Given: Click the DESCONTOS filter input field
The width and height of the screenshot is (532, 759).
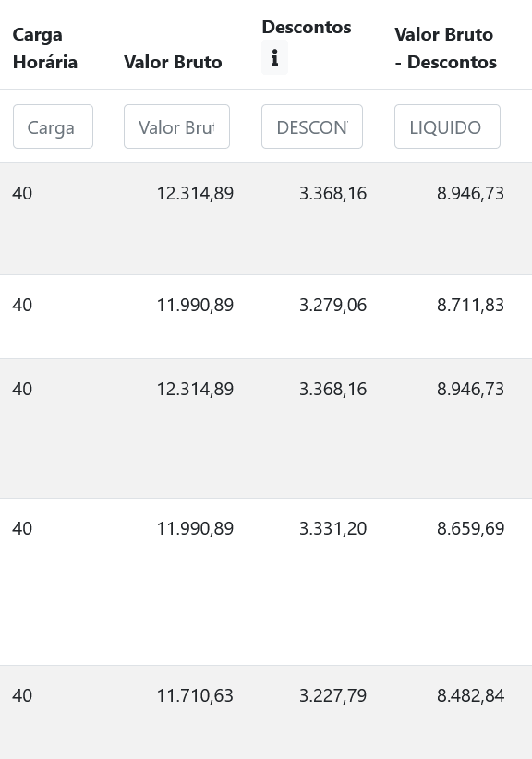Looking at the screenshot, I should 312,126.
